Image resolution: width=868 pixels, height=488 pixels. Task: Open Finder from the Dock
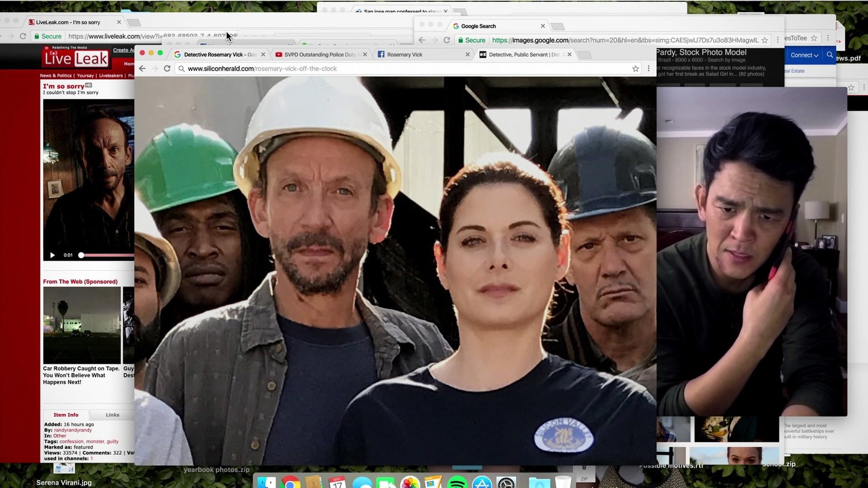pos(267,482)
